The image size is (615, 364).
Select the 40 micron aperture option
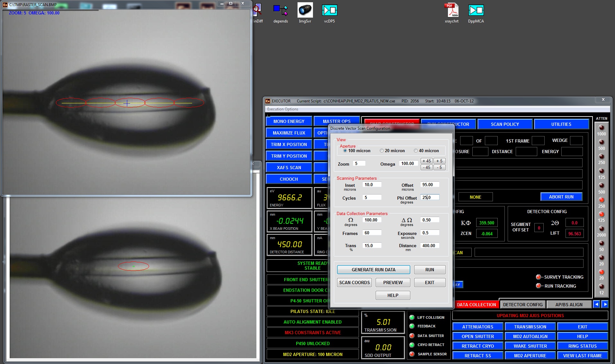tap(416, 151)
